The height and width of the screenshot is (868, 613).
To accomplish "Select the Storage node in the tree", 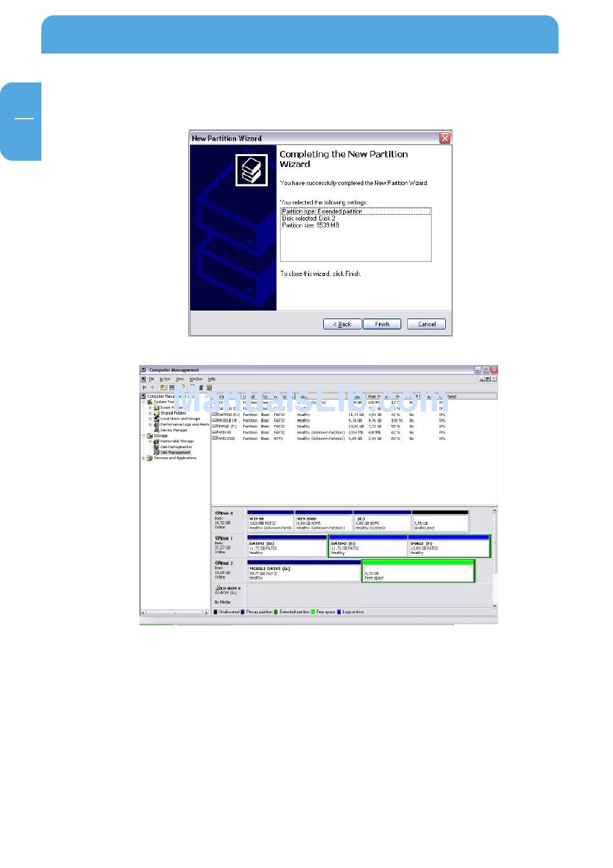I will (161, 436).
